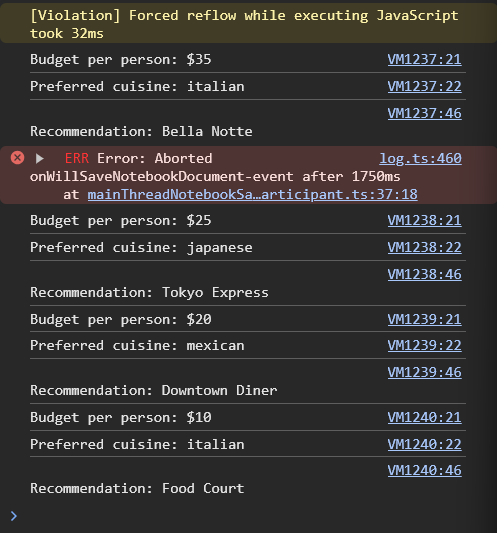Select 'Budget per person: $25' log line
The height and width of the screenshot is (533, 497).
click(121, 221)
